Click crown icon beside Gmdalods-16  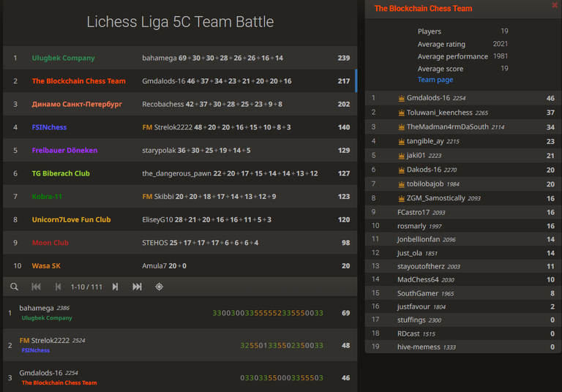click(x=402, y=98)
